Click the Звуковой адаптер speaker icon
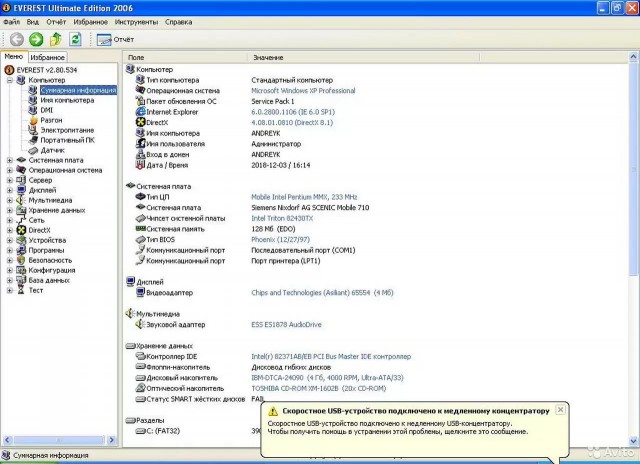 pyautogui.click(x=140, y=324)
